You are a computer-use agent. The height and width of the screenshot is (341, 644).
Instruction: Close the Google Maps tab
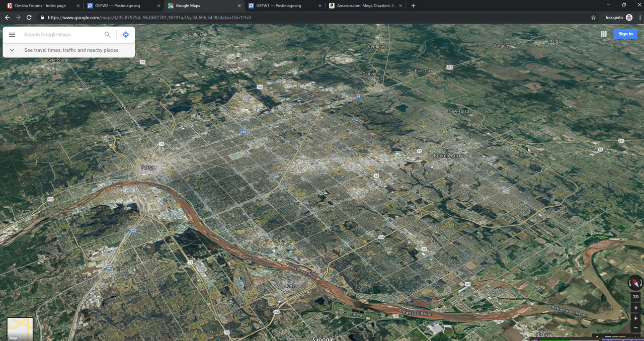[239, 6]
